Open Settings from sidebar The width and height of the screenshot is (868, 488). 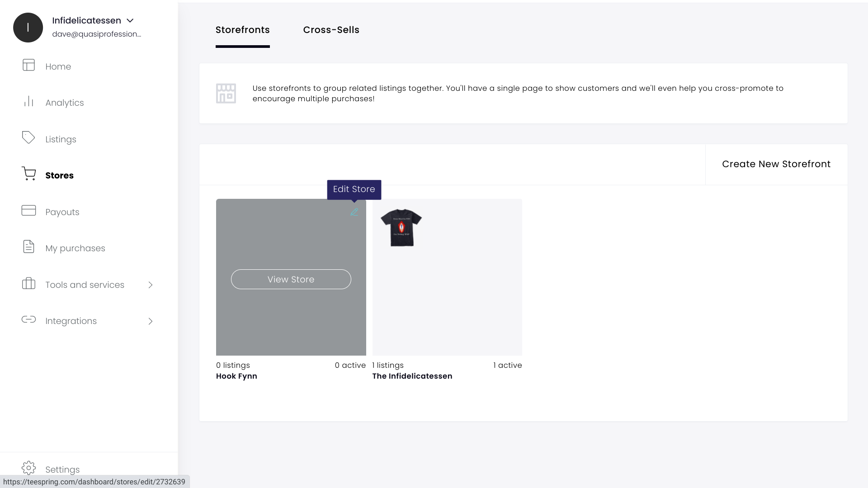[62, 469]
